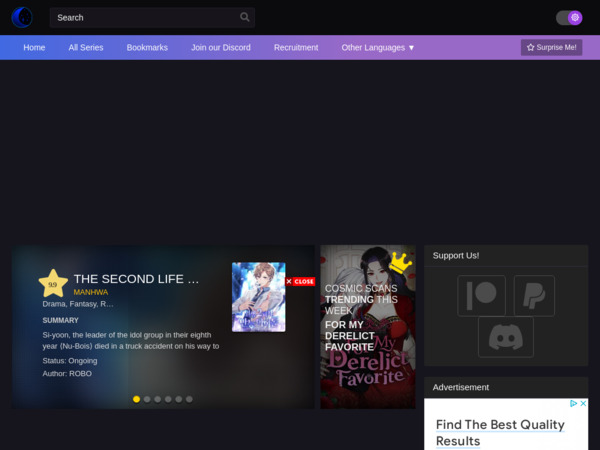This screenshot has width=600, height=450.
Task: Dismiss the advertisement with the X icon
Action: (583, 403)
